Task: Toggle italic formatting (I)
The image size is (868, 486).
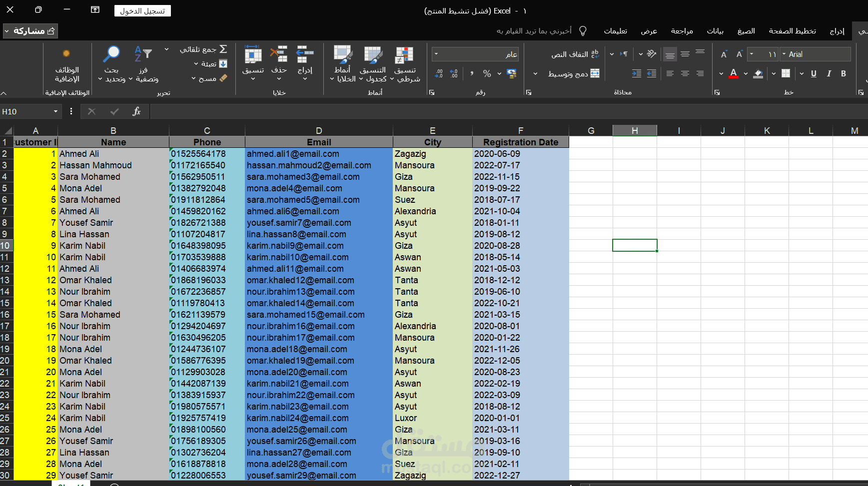Action: (829, 73)
